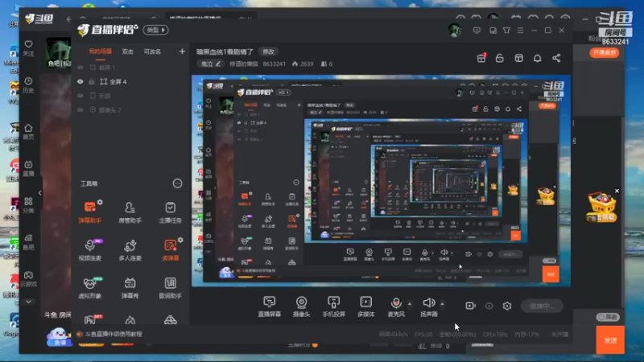Open toolbox more options circle button

[177, 183]
